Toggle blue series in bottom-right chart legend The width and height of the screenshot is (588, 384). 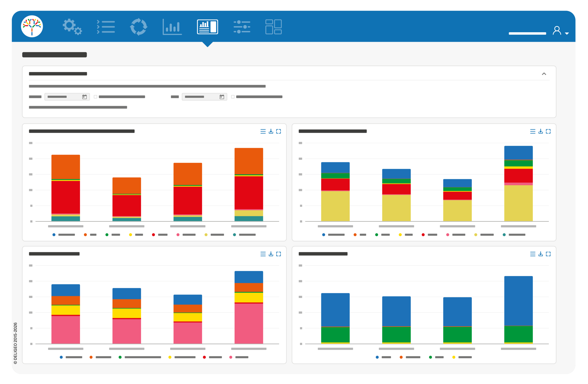[377, 357]
